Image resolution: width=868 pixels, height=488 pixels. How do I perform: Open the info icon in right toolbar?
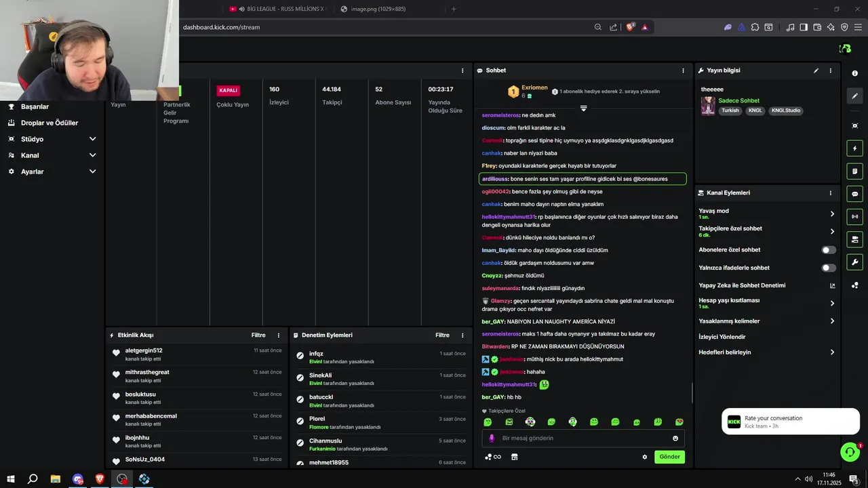854,73
